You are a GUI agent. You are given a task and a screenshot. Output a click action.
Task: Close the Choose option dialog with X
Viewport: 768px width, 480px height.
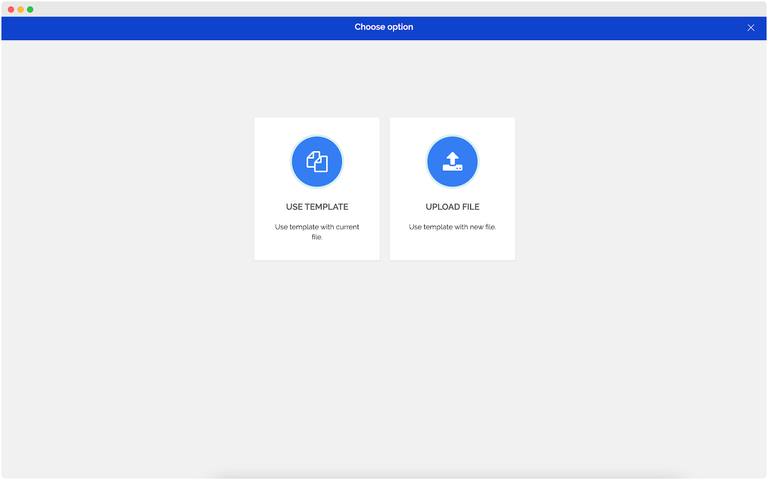point(751,28)
